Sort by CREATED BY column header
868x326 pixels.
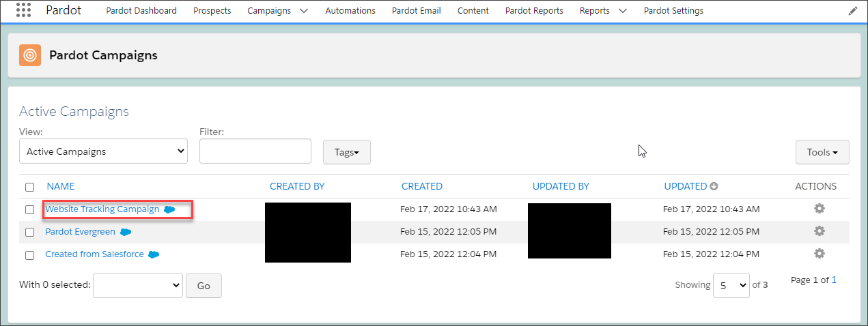tap(297, 186)
